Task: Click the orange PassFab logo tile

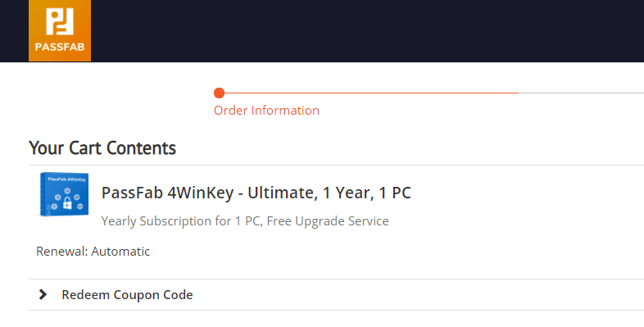Action: (60, 30)
